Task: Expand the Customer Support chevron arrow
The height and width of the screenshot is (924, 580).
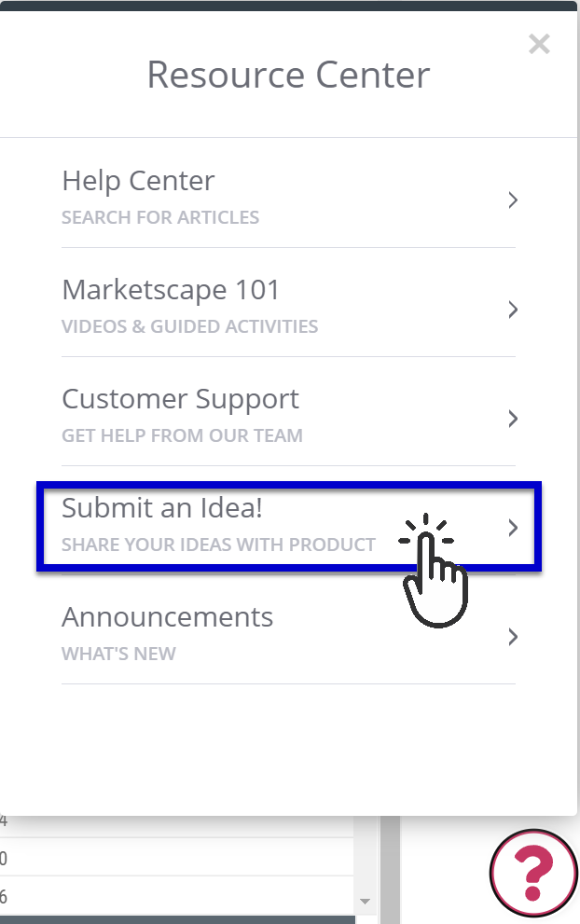Action: coord(513,419)
